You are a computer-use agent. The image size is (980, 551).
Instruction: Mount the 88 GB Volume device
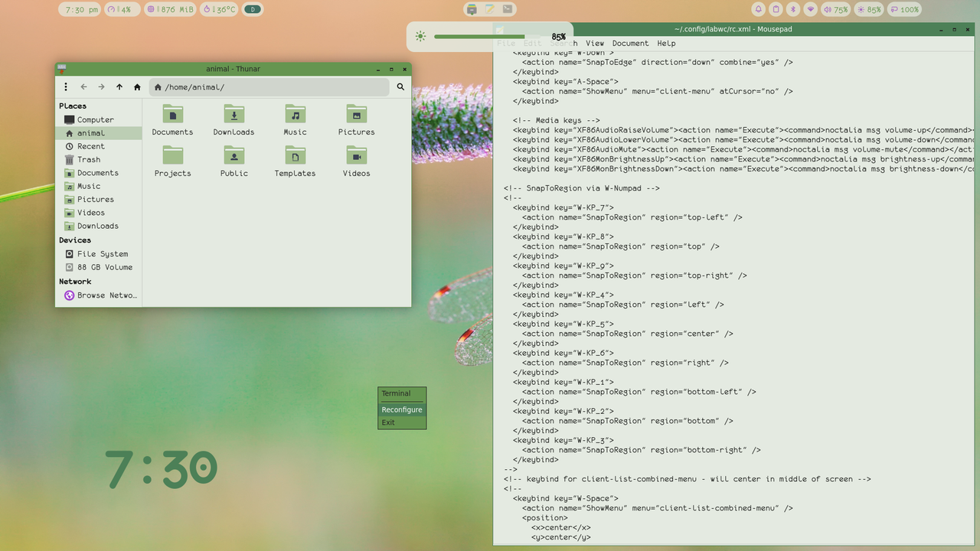99,267
